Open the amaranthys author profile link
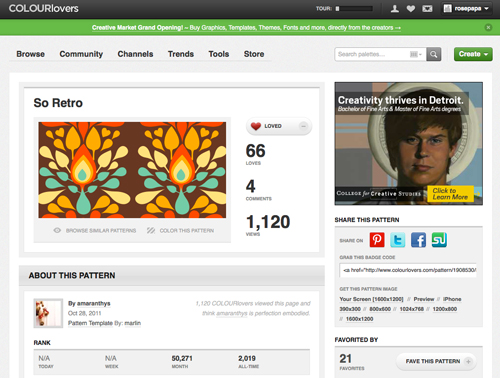 pyautogui.click(x=94, y=303)
